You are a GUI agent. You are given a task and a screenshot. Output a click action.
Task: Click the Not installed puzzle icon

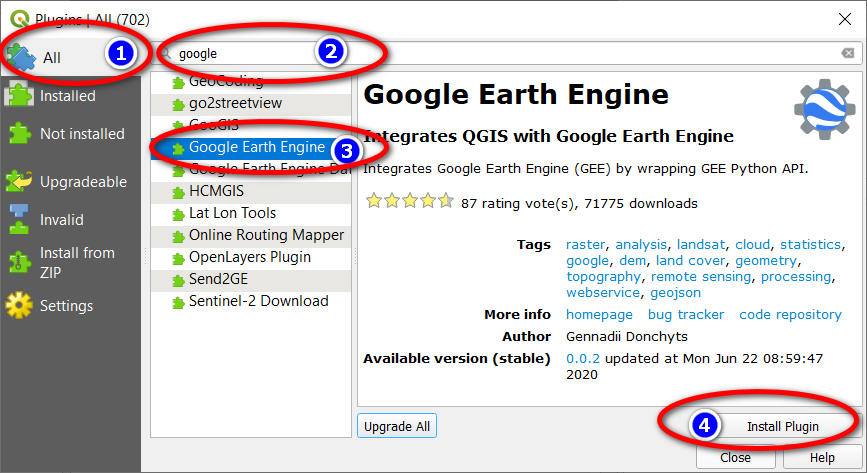pos(19,134)
